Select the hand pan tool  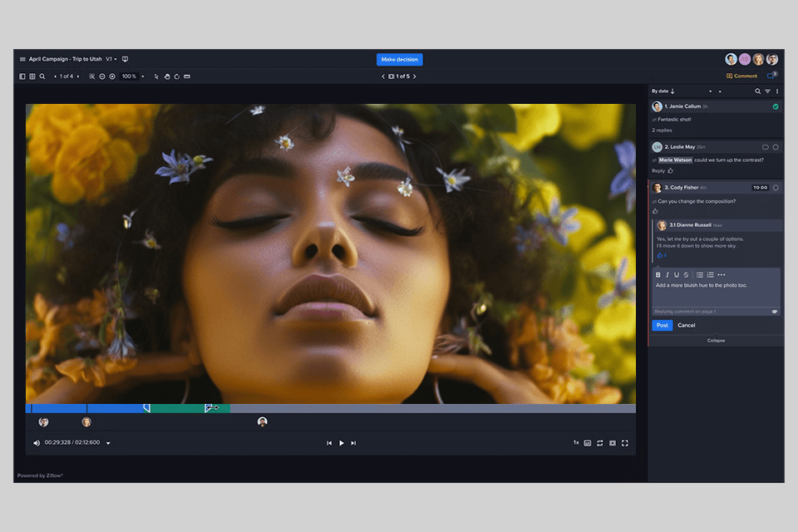(x=167, y=76)
